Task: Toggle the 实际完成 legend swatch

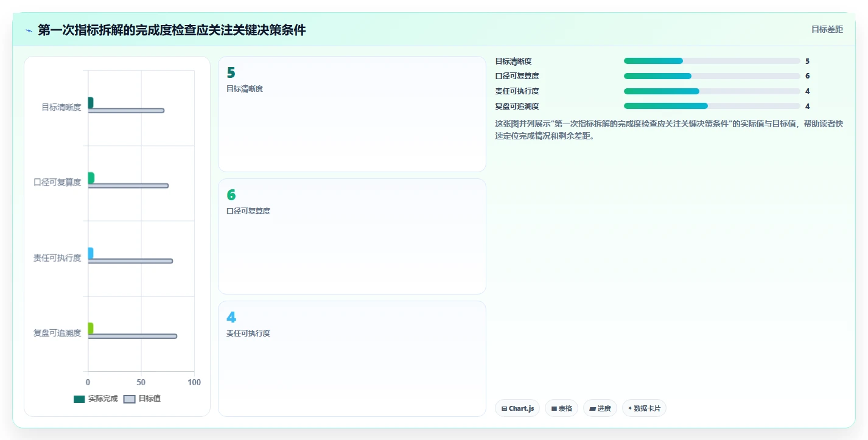Action: pos(79,399)
